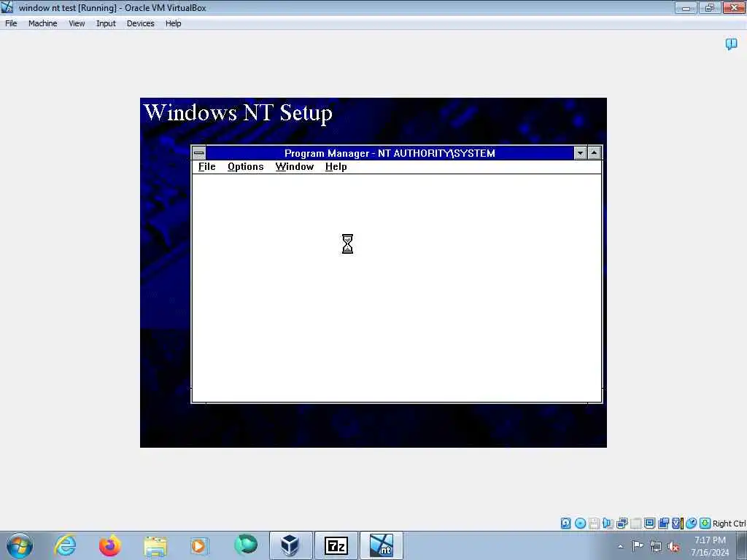Click audio status icon in VirtualBox

[x=608, y=524]
